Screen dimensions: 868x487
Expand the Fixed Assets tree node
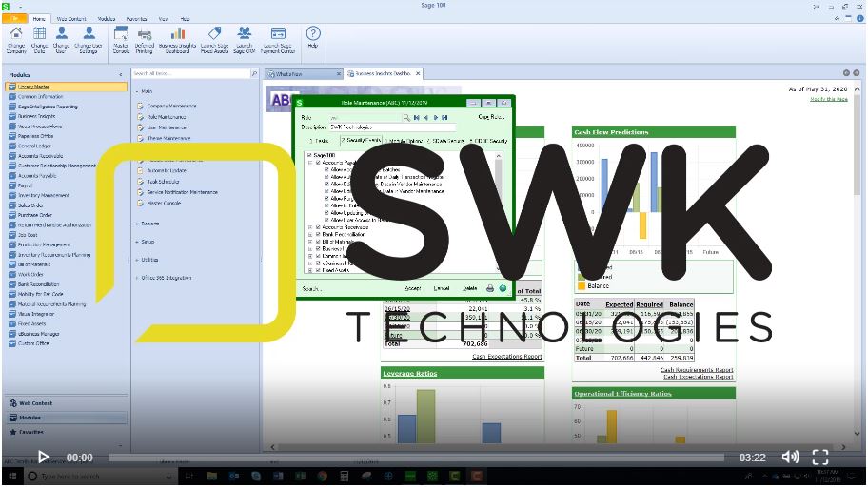[x=310, y=270]
